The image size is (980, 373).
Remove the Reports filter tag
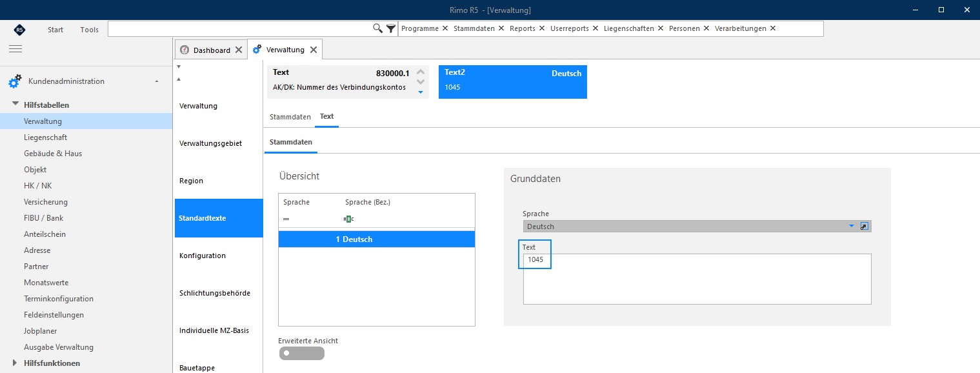542,28
